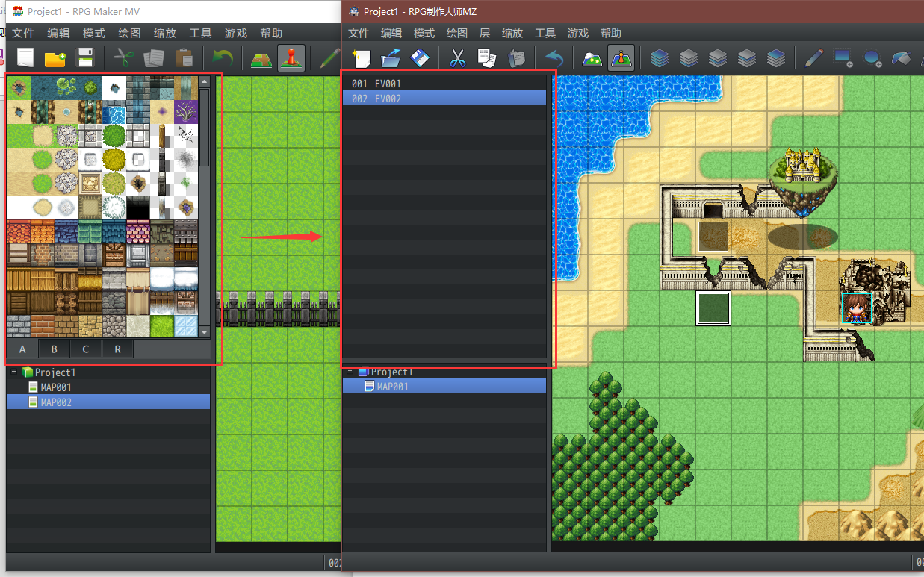Pick the light blue ice tile in the tileset

tap(186, 326)
